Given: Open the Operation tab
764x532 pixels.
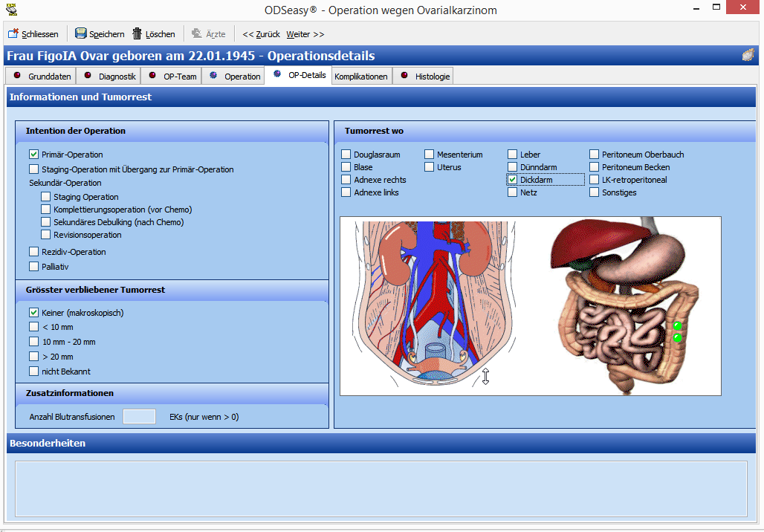Looking at the screenshot, I should 234,77.
